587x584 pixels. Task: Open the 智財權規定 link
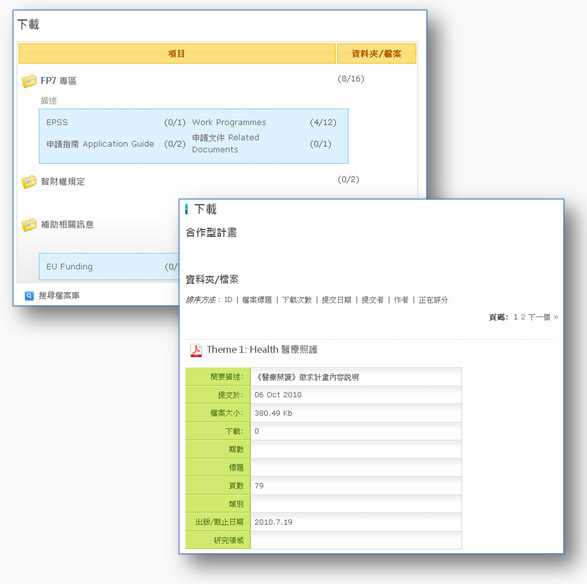pyautogui.click(x=63, y=182)
